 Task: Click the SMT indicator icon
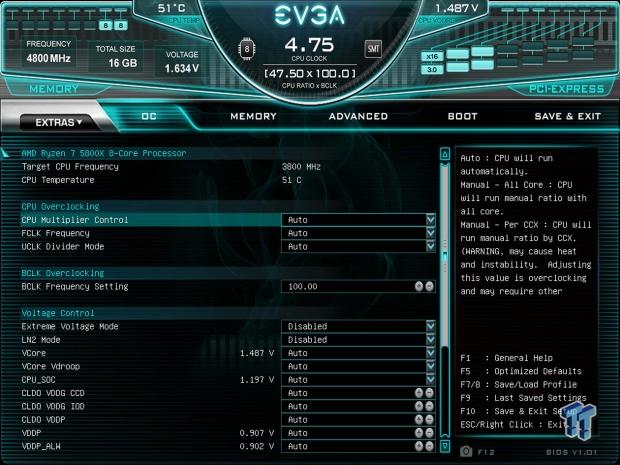373,49
